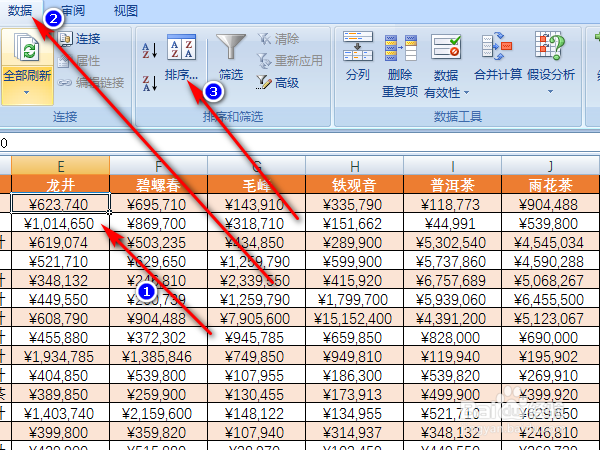The width and height of the screenshot is (600, 450).
Task: Select cell with ¥695,710
Action: tap(158, 204)
